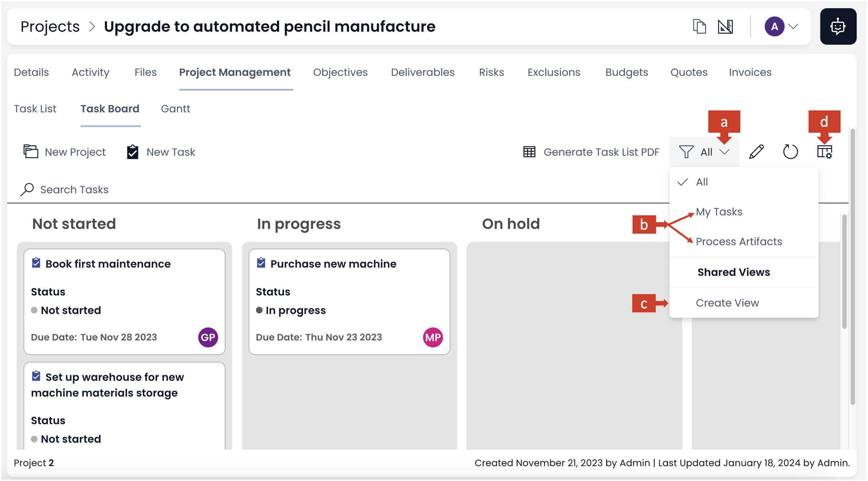Open the Deliverables tab
The width and height of the screenshot is (868, 481).
(422, 72)
